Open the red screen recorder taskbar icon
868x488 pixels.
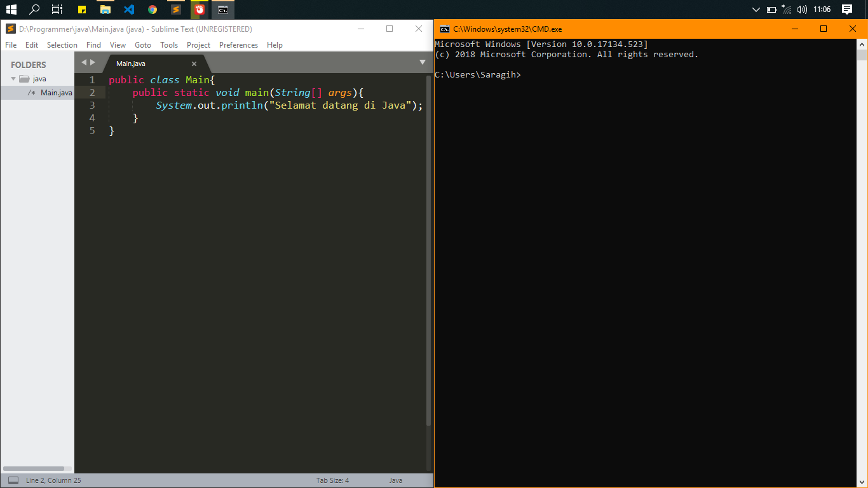pos(200,10)
